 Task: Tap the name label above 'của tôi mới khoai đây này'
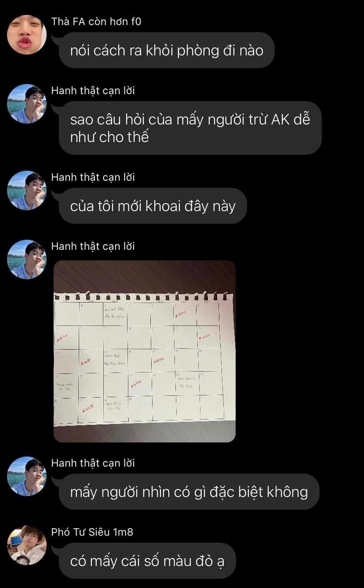(93, 177)
